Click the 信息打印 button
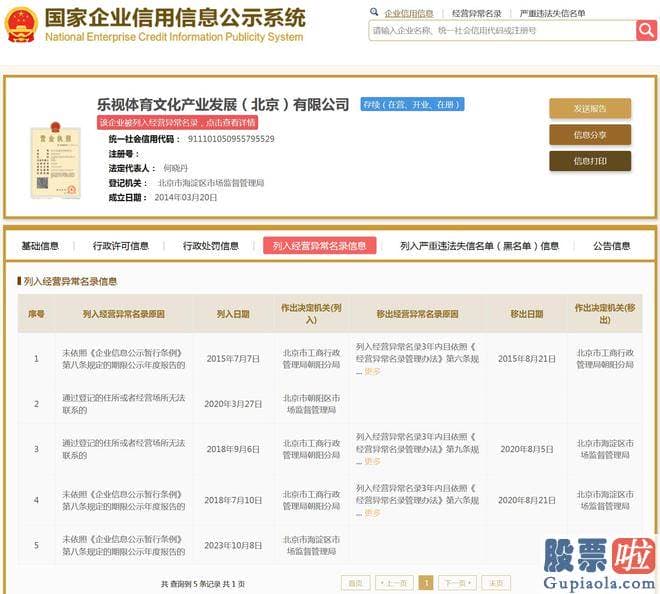This screenshot has width=660, height=594. coord(590,161)
